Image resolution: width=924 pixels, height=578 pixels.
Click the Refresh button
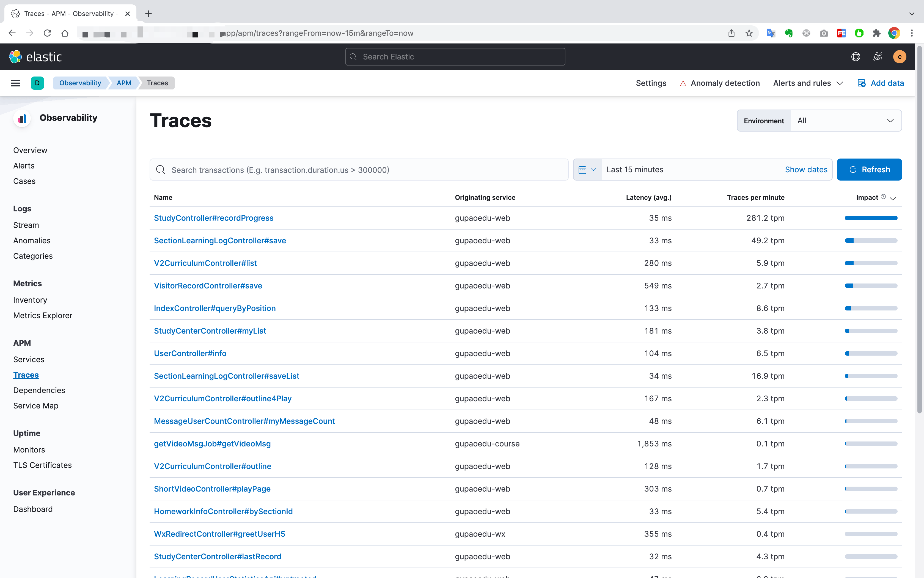tap(869, 170)
